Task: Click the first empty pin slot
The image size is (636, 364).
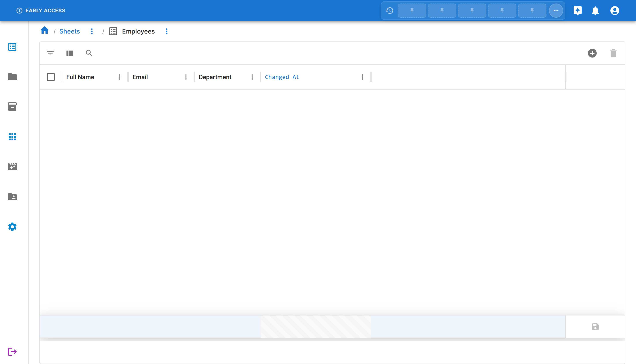Action: point(412,11)
